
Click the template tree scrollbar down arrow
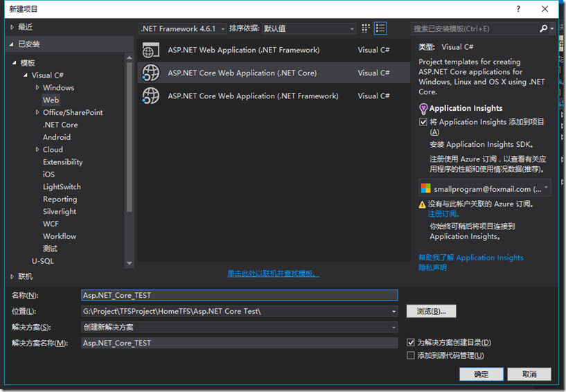click(x=130, y=263)
